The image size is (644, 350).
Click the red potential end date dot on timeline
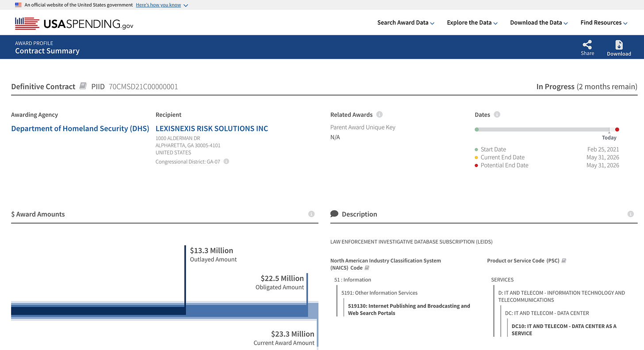pyautogui.click(x=617, y=129)
